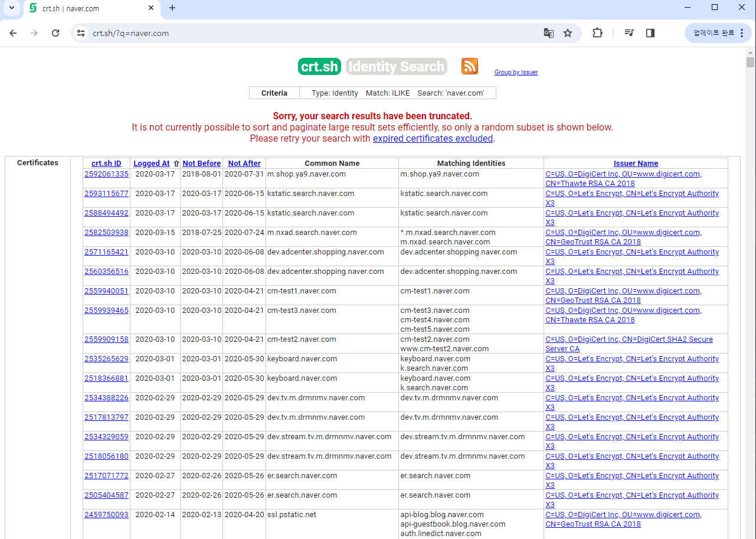Image resolution: width=756 pixels, height=539 pixels.
Task: Open the Group by Issuer link
Action: pos(516,72)
